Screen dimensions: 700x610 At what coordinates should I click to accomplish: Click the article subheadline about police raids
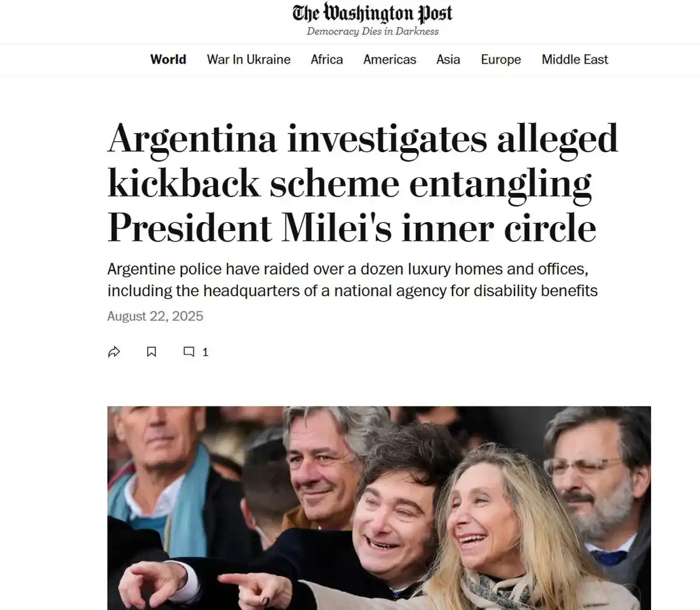tap(352, 280)
